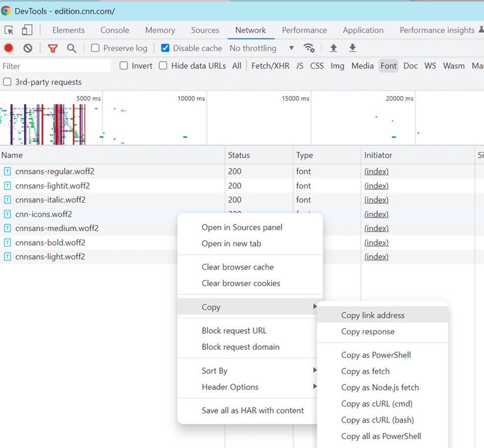Open the device toolbar icon
This screenshot has width=484, height=448.
(27, 30)
